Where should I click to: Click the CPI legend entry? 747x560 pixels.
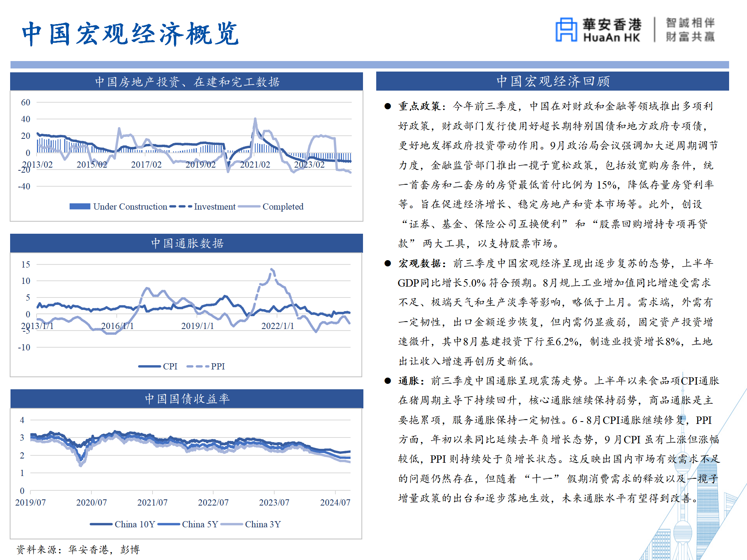pyautogui.click(x=158, y=366)
